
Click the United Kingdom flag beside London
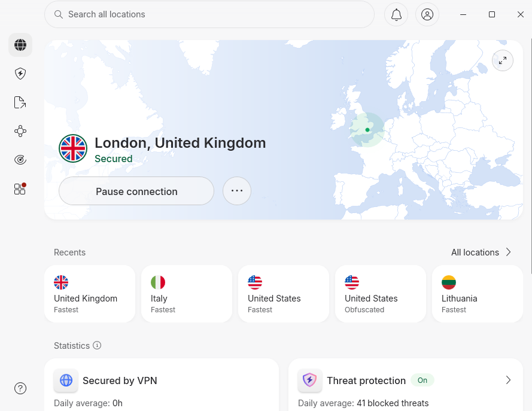click(73, 148)
